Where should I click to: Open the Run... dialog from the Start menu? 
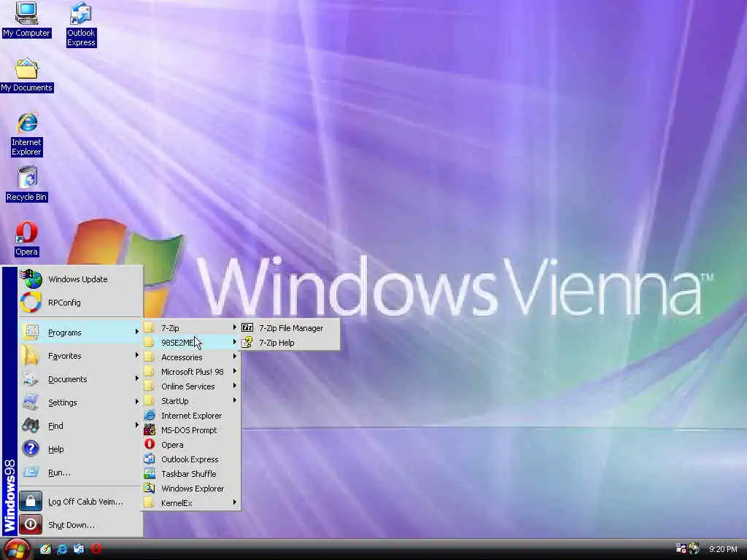pos(80,472)
